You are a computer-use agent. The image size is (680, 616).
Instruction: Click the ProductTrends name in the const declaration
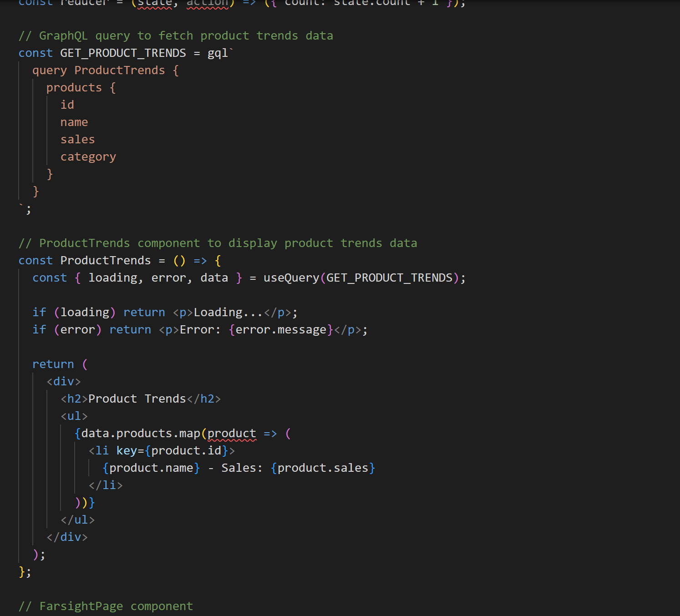click(x=106, y=261)
